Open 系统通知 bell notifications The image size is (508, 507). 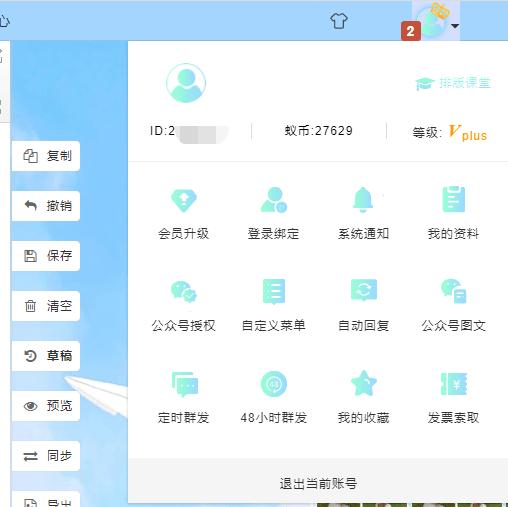point(363,214)
